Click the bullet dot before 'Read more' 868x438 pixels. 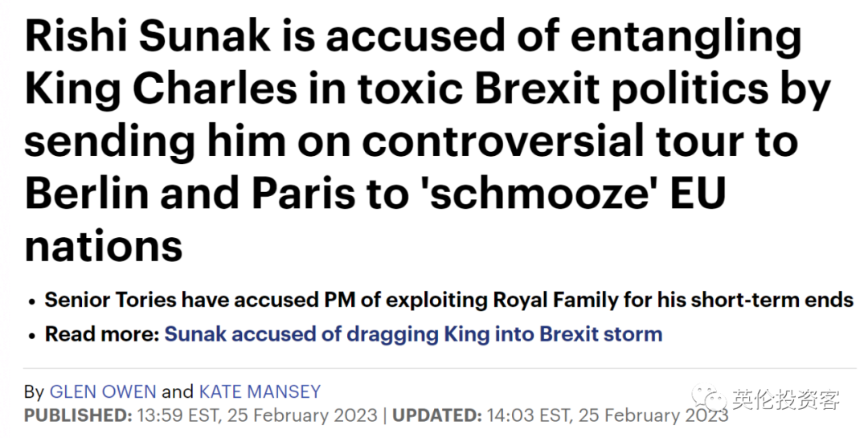pos(33,337)
